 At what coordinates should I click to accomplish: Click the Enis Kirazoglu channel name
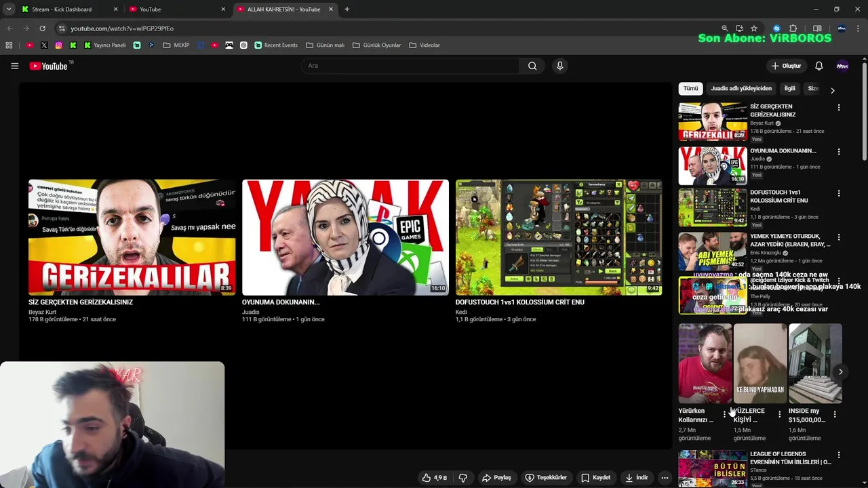[x=766, y=253]
